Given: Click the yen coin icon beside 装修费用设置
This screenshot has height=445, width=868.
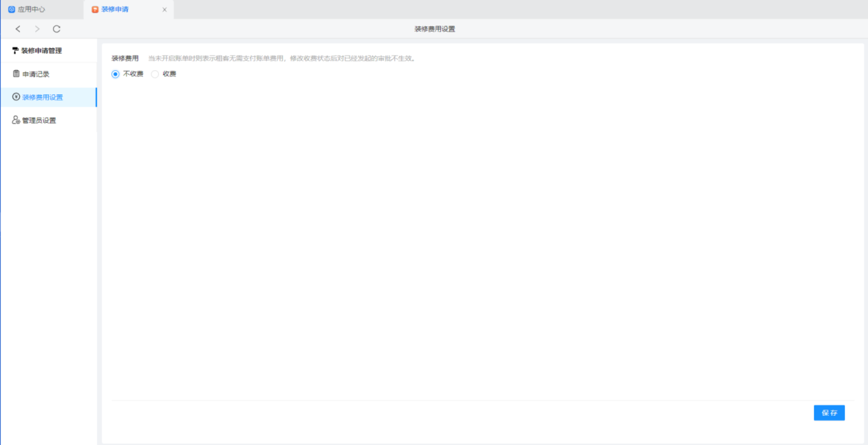Looking at the screenshot, I should click(16, 97).
